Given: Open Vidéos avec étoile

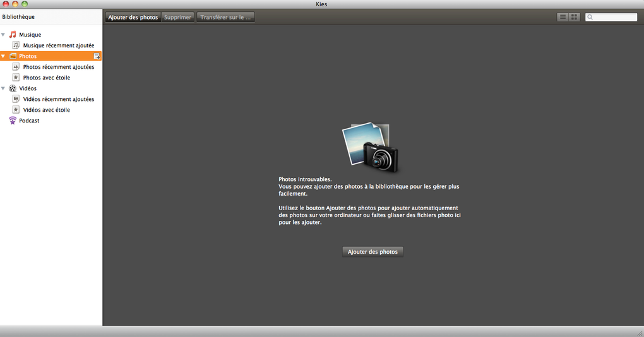Looking at the screenshot, I should click(x=47, y=110).
